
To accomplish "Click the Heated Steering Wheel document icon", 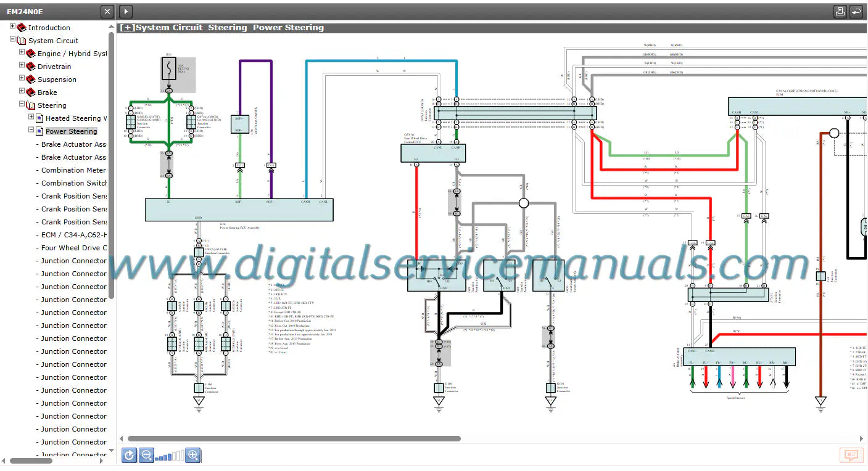I will [x=39, y=118].
